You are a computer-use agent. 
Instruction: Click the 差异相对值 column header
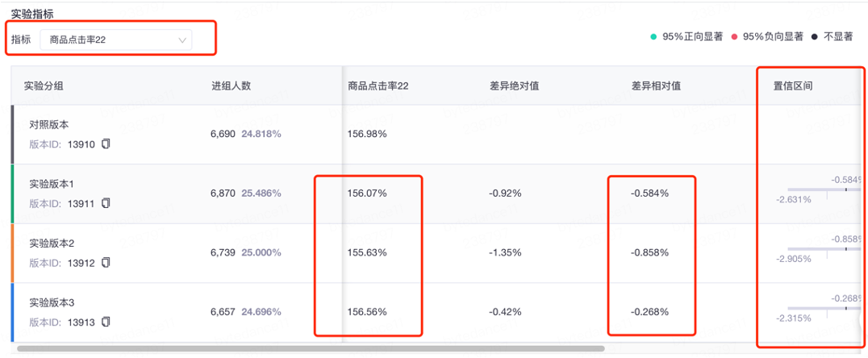[656, 85]
